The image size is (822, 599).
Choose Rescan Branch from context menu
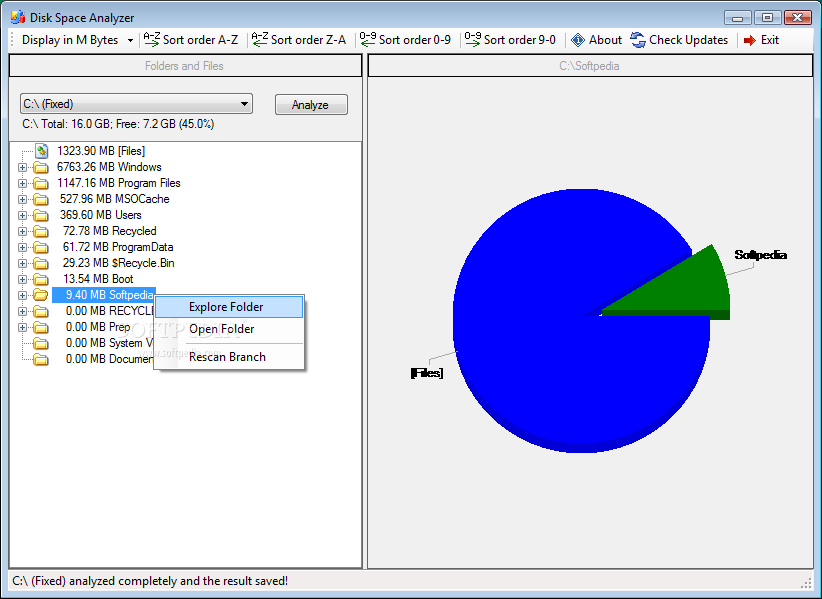229,357
